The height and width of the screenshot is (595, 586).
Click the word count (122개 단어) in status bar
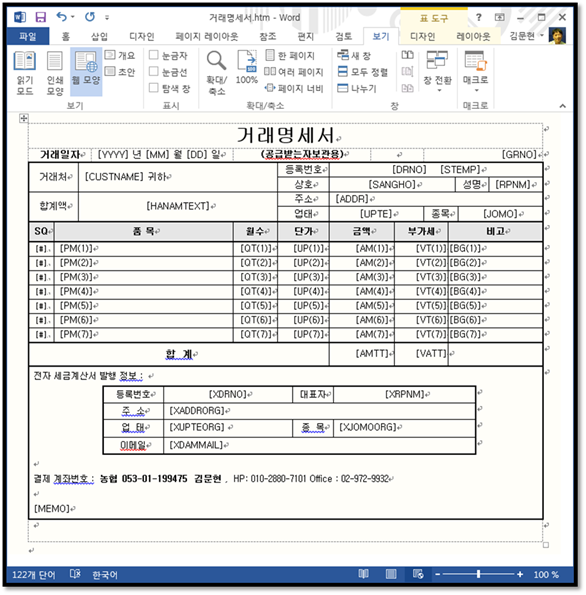tap(34, 575)
